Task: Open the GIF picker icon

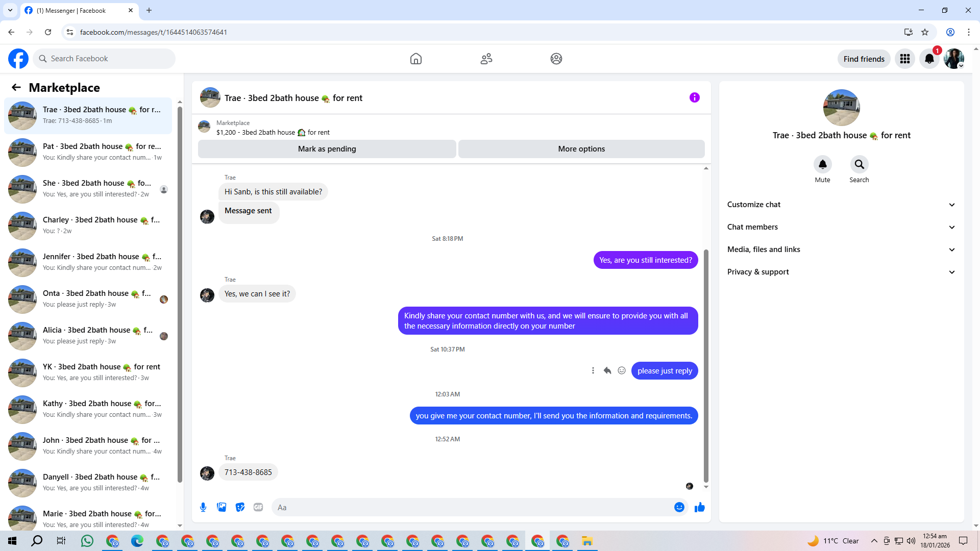Action: click(258, 507)
